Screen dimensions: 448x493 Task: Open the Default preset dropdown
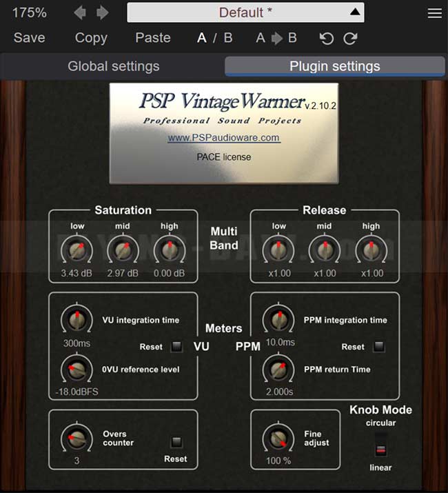[x=245, y=12]
